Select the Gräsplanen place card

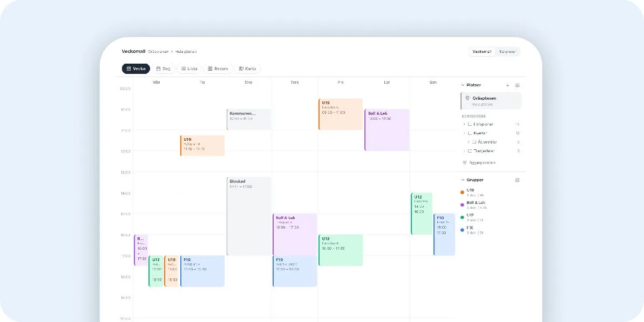tap(491, 101)
